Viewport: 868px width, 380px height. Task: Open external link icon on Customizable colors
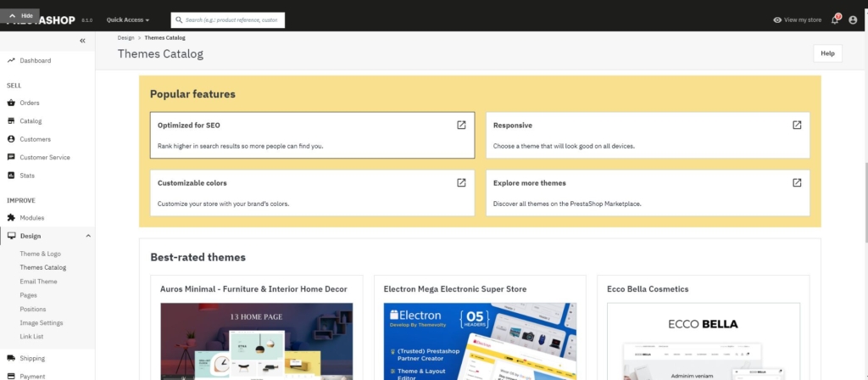coord(461,183)
